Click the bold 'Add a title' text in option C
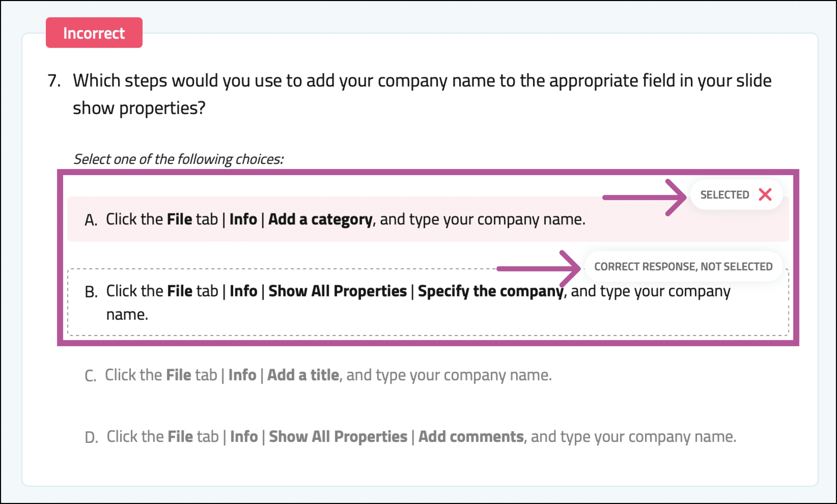The width and height of the screenshot is (837, 504). click(x=303, y=375)
